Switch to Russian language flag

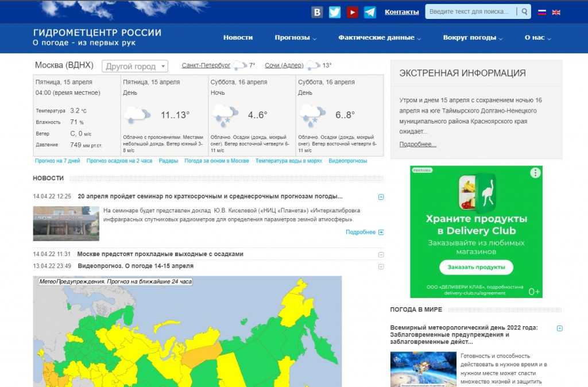[542, 12]
